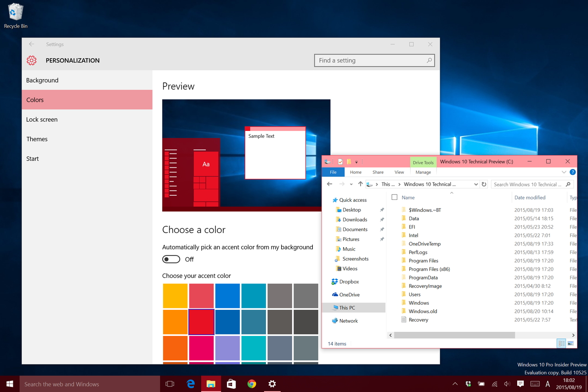Switch to the View ribbon tab

tap(399, 172)
